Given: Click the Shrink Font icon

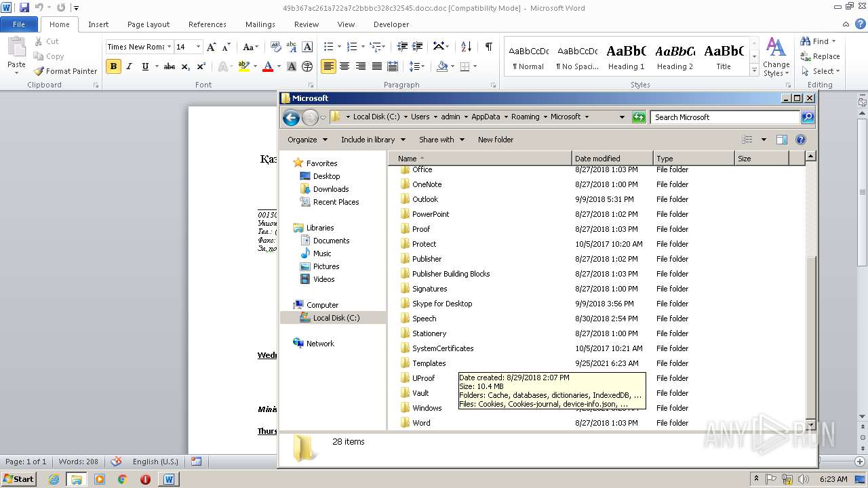Looking at the screenshot, I should (226, 47).
